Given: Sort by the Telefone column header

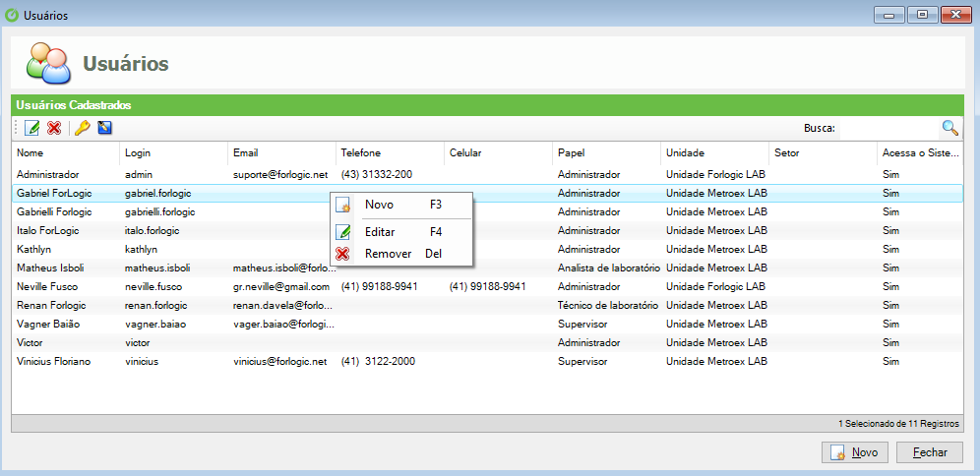Looking at the screenshot, I should (390, 152).
